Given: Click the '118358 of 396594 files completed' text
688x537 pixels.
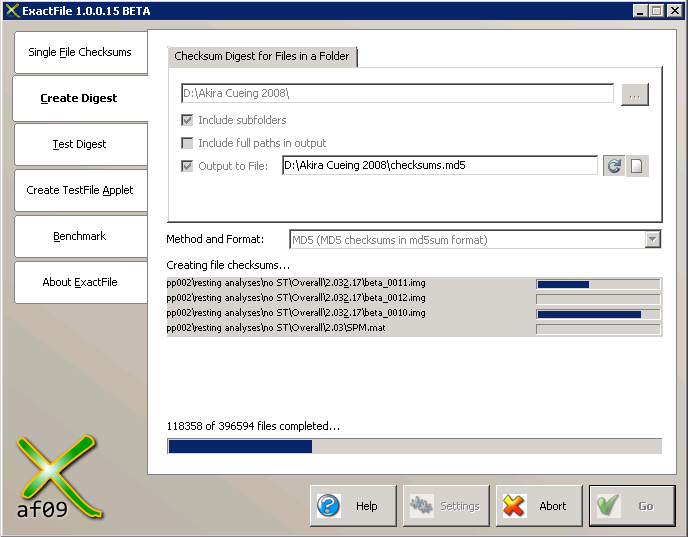Looking at the screenshot, I should click(x=253, y=426).
